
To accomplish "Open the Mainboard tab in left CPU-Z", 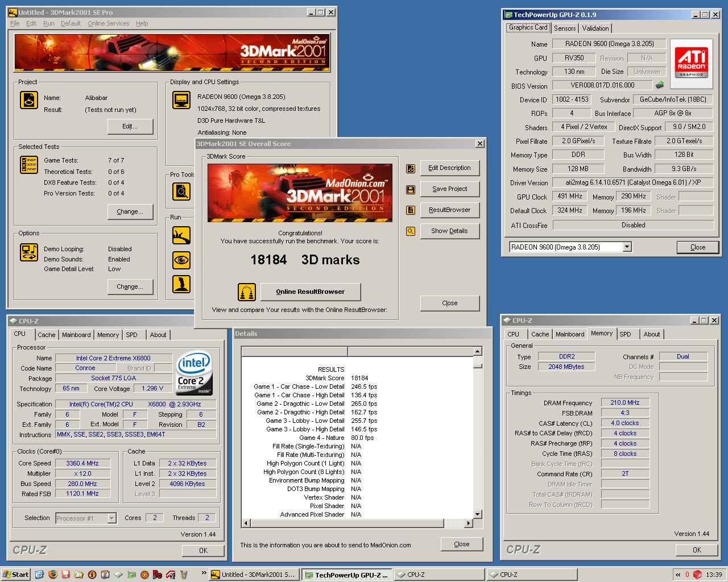I will (x=76, y=335).
